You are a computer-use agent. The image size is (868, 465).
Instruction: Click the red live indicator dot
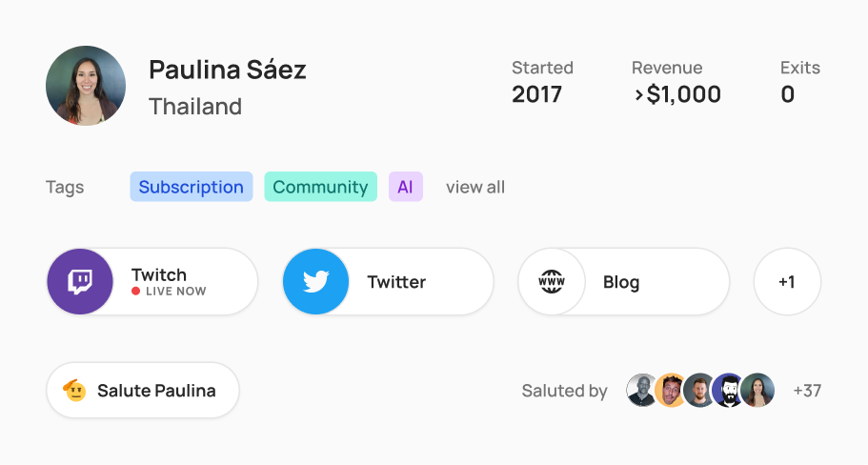pos(135,292)
